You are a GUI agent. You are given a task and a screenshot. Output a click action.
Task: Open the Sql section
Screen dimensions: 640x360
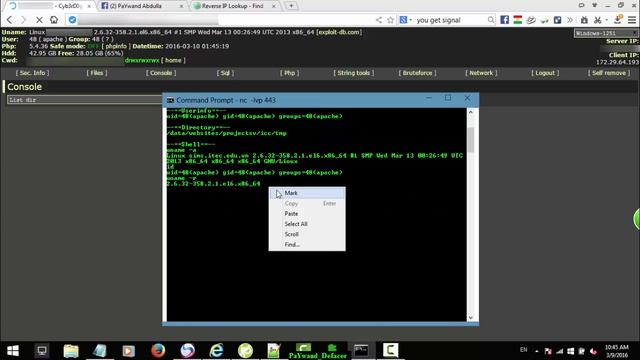tap(225, 73)
